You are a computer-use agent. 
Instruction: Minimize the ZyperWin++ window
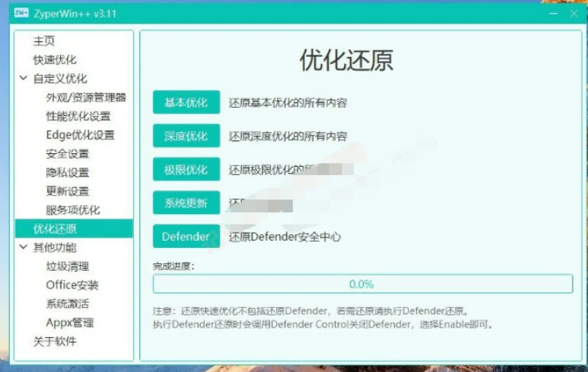552,12
